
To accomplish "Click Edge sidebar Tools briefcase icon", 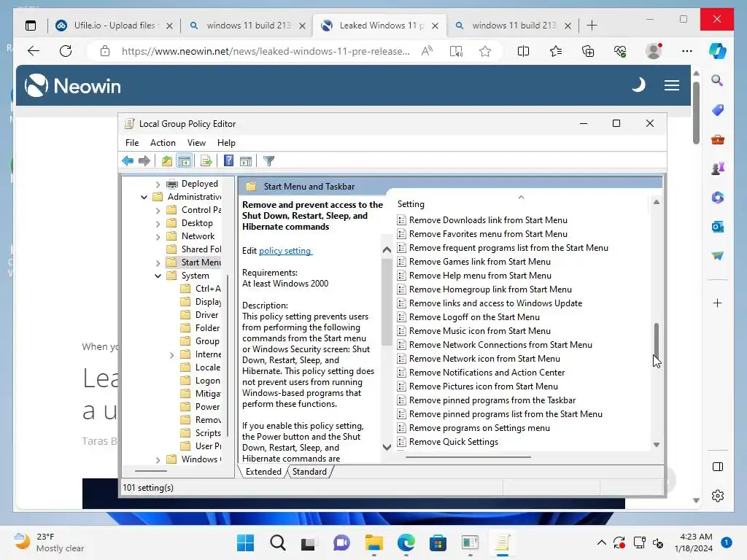I will click(x=718, y=139).
